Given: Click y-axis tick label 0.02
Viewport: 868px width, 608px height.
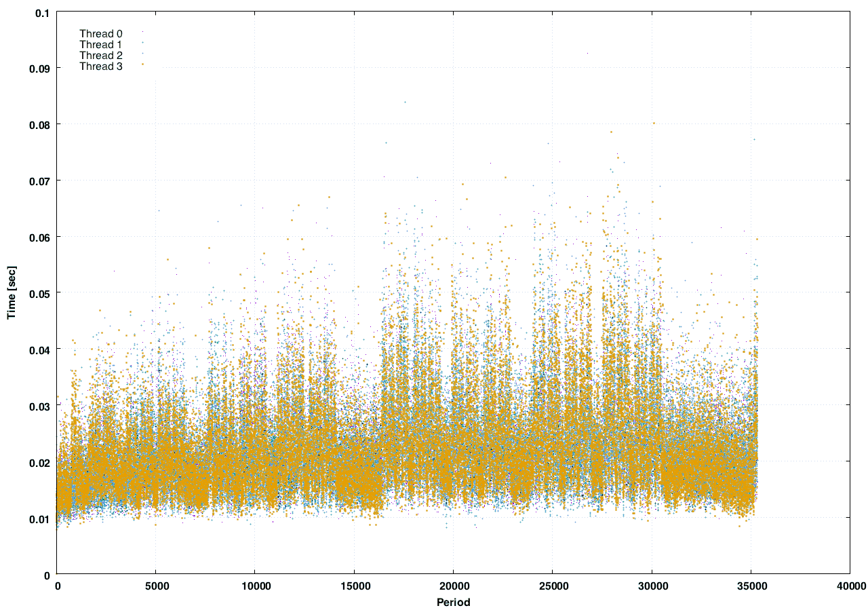Looking at the screenshot, I should [38, 462].
